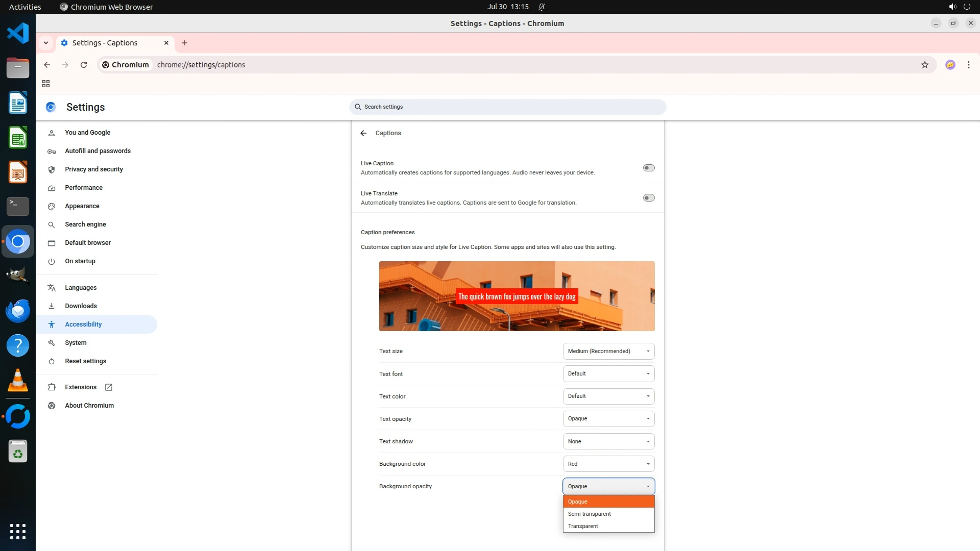
Task: Open the new tab plus button
Action: point(185,43)
